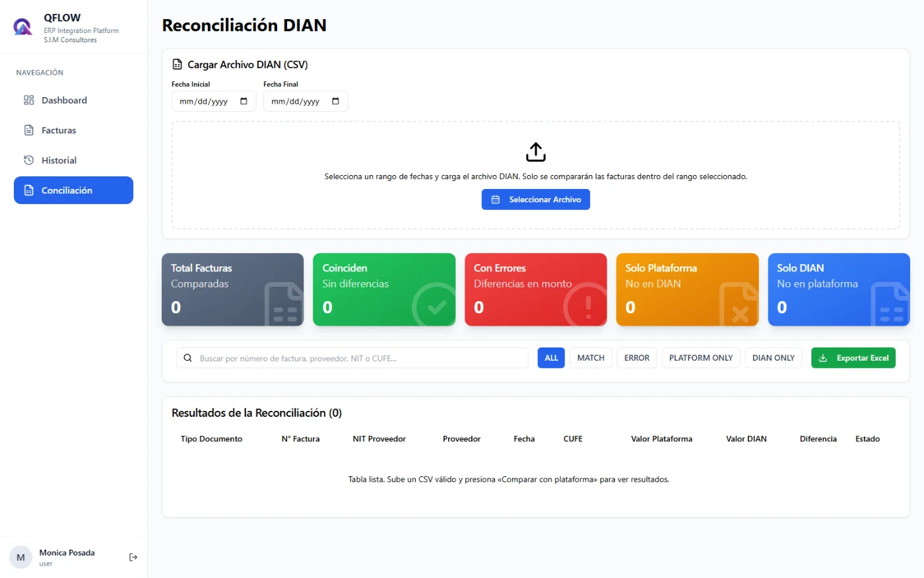Click the Seleccionar Archivo button

pyautogui.click(x=536, y=199)
